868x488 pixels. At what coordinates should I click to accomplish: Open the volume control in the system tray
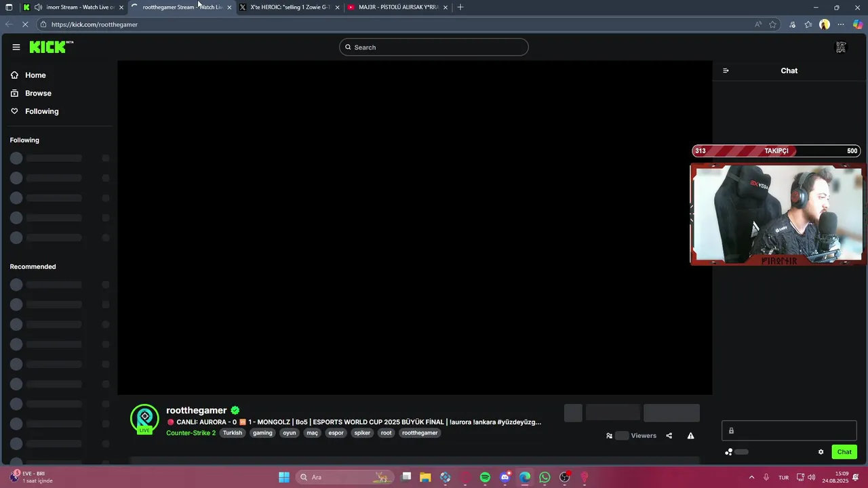(x=812, y=477)
